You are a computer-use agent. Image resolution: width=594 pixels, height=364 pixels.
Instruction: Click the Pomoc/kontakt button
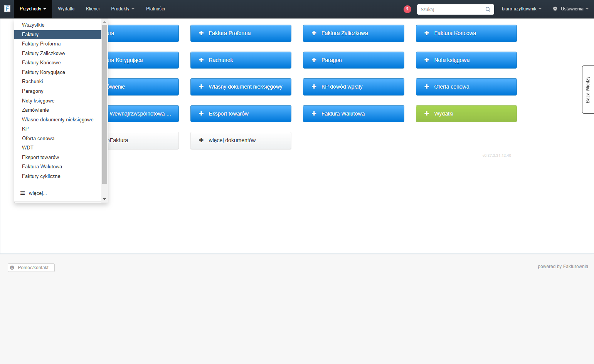(x=31, y=268)
